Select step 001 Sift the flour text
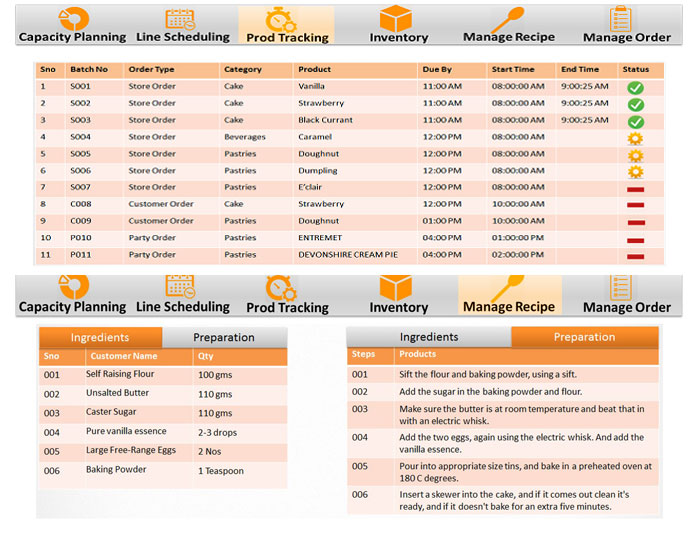Screen dimensions: 700x550 (x=488, y=375)
